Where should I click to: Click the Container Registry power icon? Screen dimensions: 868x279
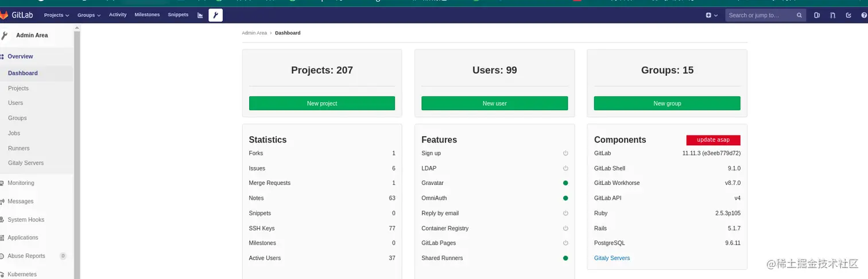click(x=565, y=228)
